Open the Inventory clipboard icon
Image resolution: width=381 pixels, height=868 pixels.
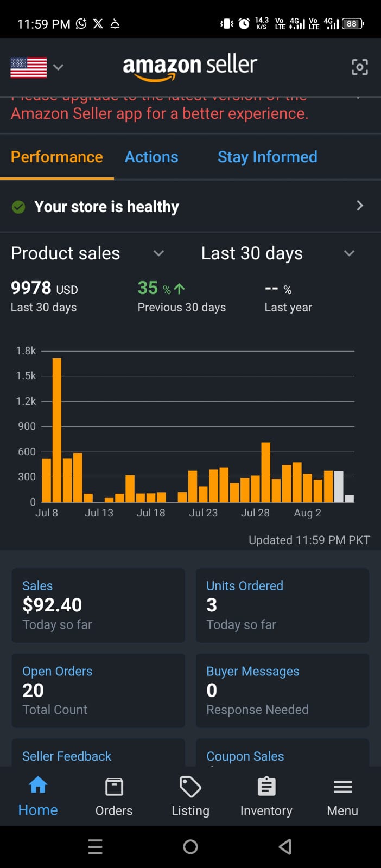266,787
